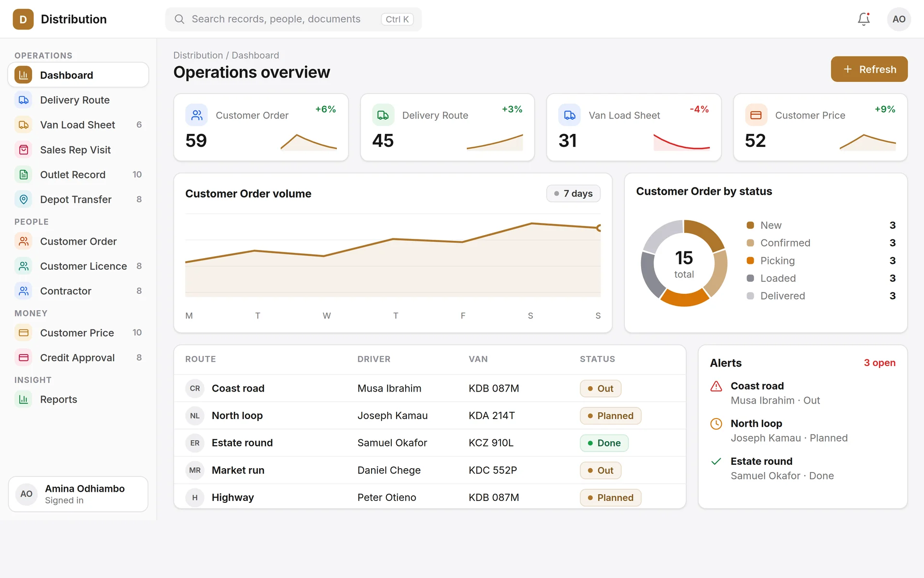Click the donut chart 15 total center
Image resolution: width=924 pixels, height=578 pixels.
point(684,263)
